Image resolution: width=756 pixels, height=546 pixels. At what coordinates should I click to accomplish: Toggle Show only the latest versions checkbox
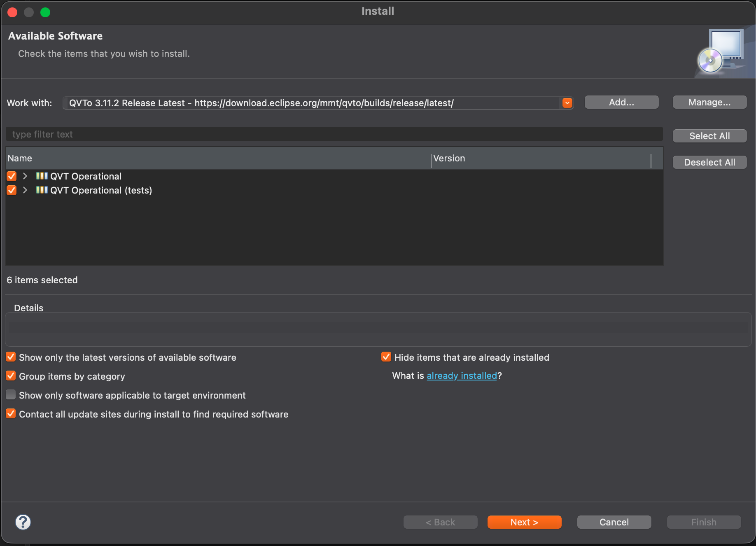click(x=11, y=357)
